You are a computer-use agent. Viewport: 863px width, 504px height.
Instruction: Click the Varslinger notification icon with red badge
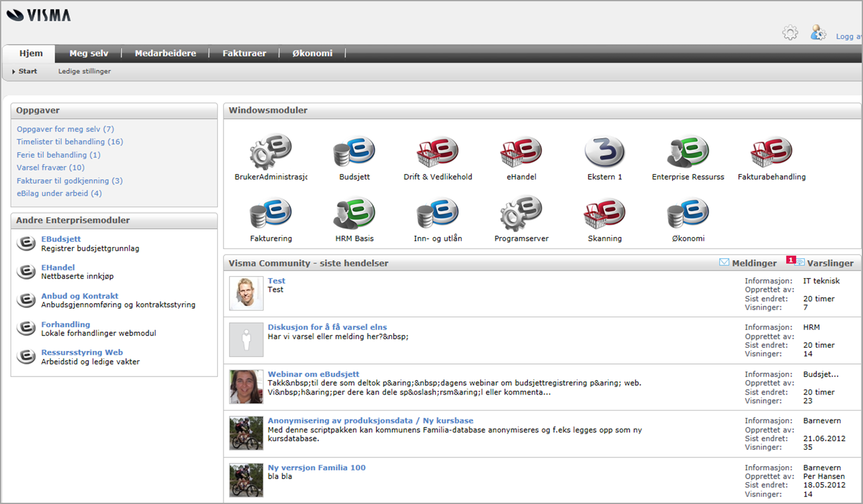click(796, 262)
